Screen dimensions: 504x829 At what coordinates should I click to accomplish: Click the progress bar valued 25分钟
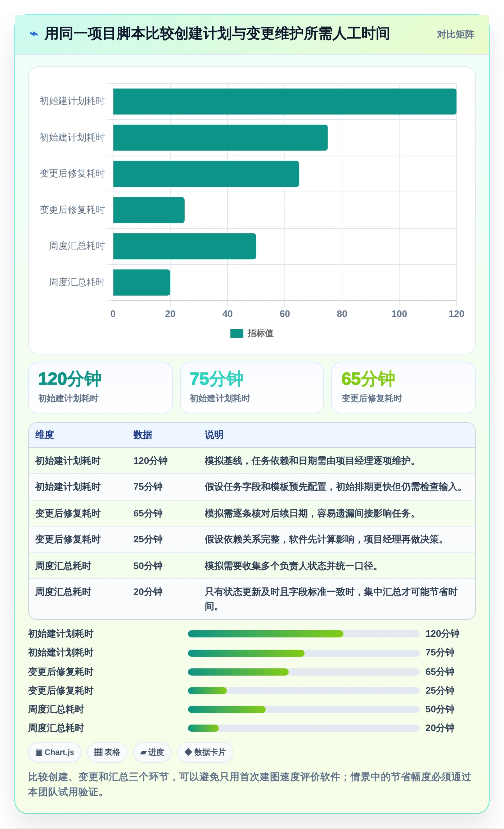tap(304, 691)
